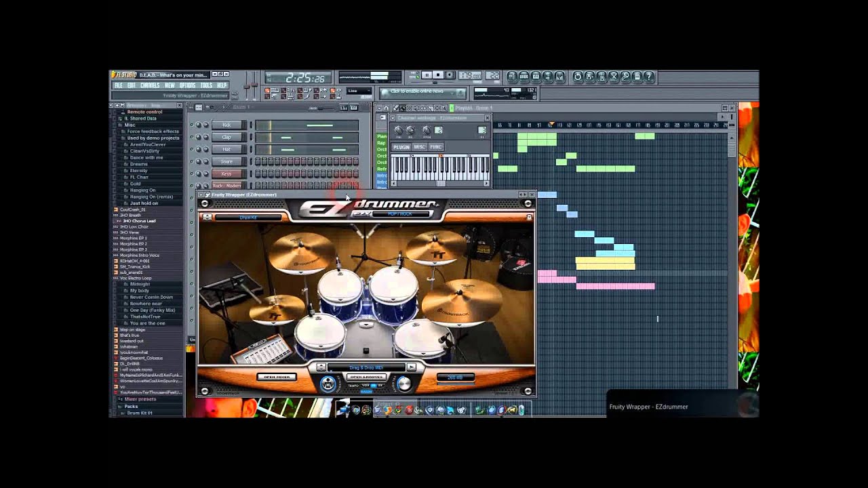Viewport: 868px width, 488px height.
Task: Click the help question mark icon
Action: (649, 77)
